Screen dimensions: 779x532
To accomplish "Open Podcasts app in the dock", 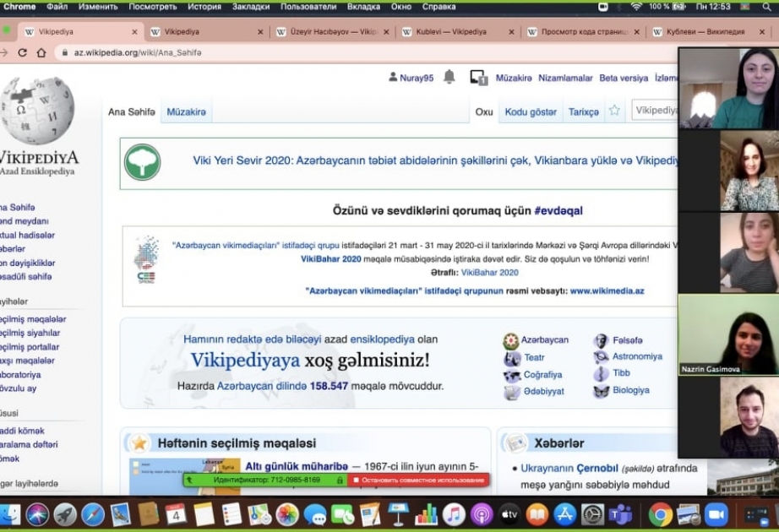I will pos(481,514).
